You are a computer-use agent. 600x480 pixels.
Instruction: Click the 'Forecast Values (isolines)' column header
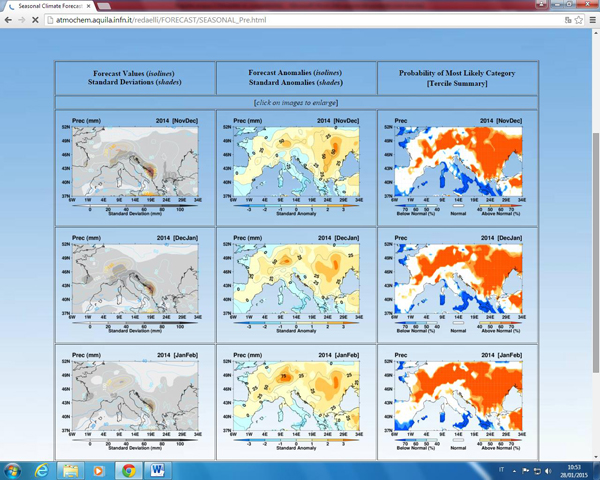pos(134,73)
